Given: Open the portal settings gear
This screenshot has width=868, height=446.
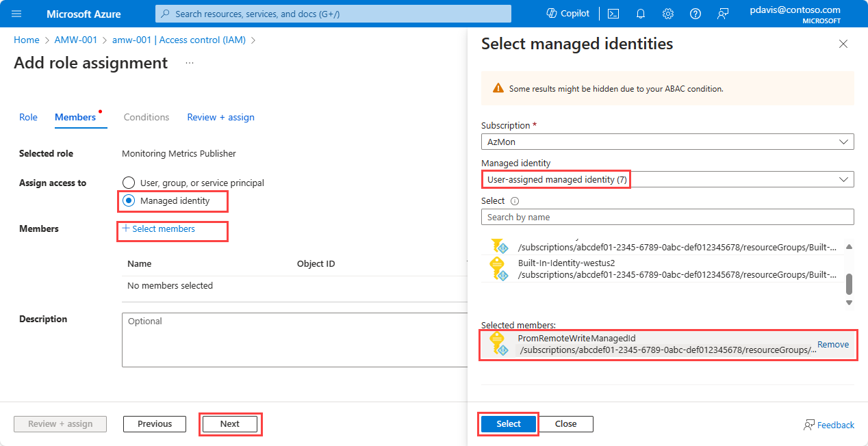Looking at the screenshot, I should coord(668,14).
